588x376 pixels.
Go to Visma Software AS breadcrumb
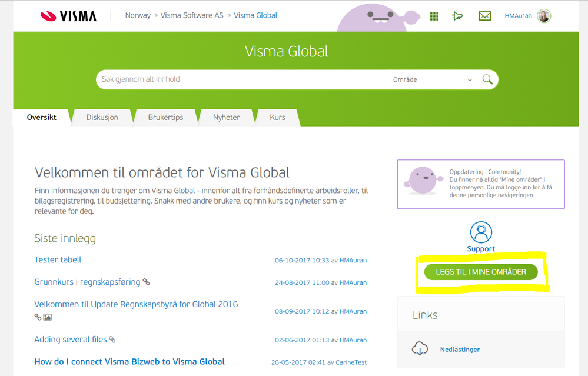(x=192, y=15)
